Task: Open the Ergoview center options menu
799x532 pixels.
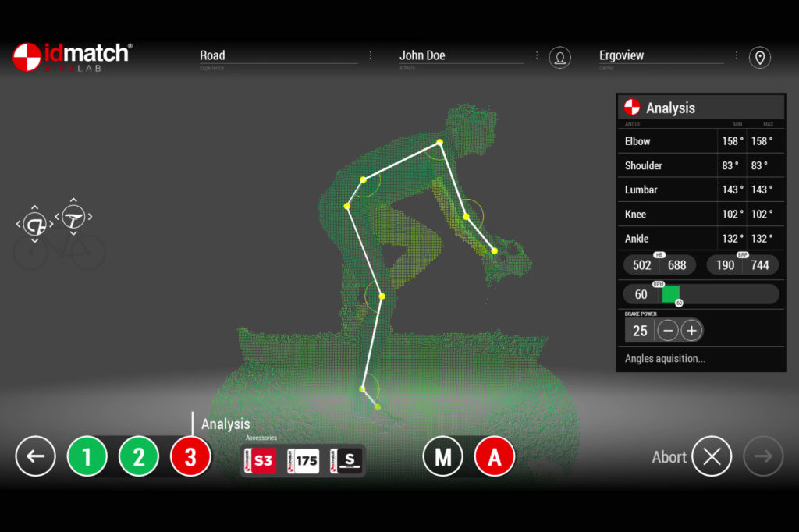Action: (x=737, y=55)
